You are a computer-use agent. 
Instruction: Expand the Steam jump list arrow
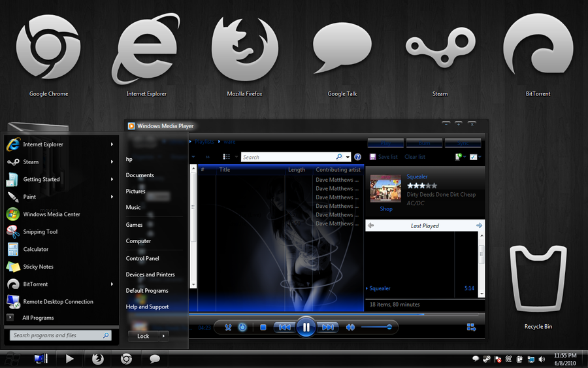[x=112, y=161]
